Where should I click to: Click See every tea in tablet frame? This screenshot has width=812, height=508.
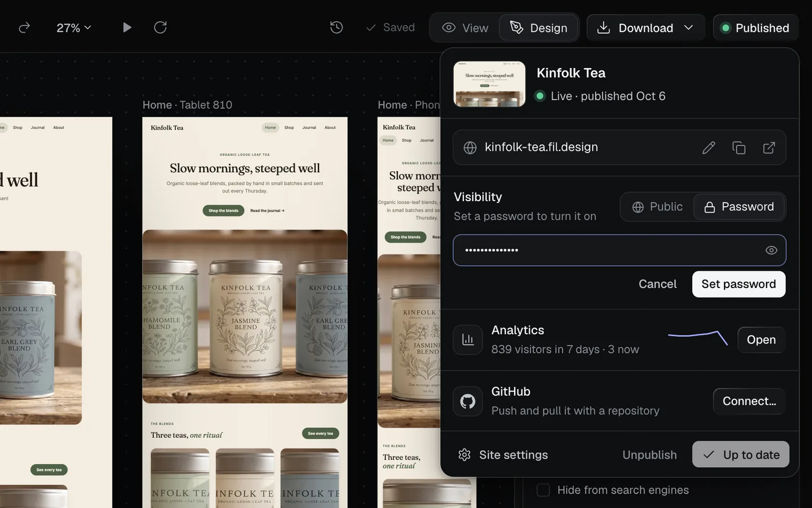tap(320, 433)
